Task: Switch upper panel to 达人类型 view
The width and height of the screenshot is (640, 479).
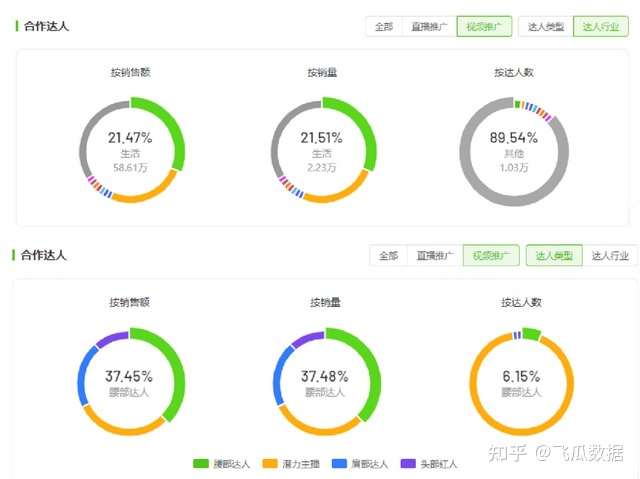Action: 546,27
